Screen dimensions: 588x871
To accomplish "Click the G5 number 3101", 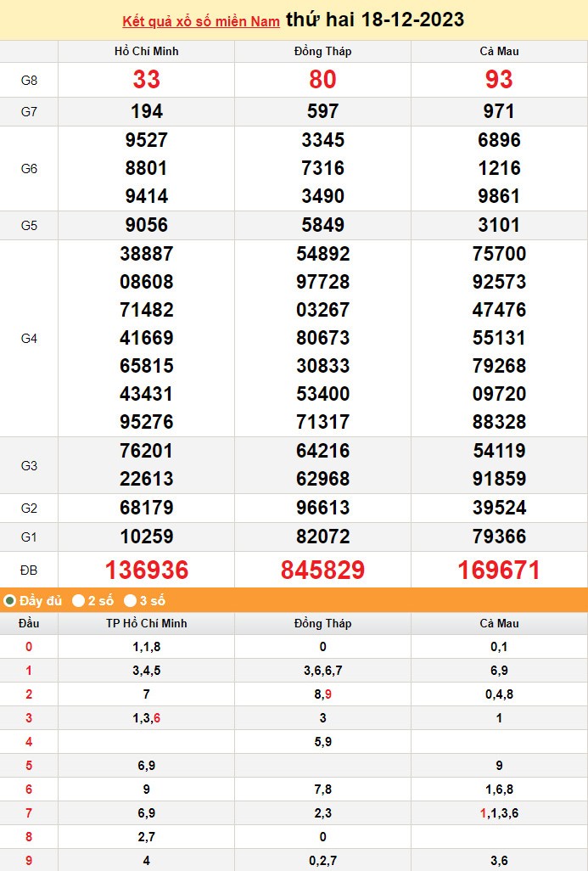I will pyautogui.click(x=499, y=225).
